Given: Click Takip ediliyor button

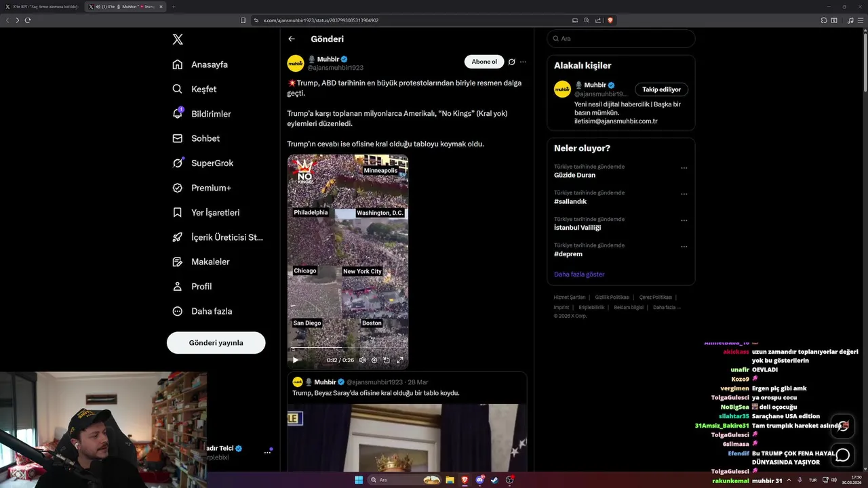Looking at the screenshot, I should tap(662, 89).
